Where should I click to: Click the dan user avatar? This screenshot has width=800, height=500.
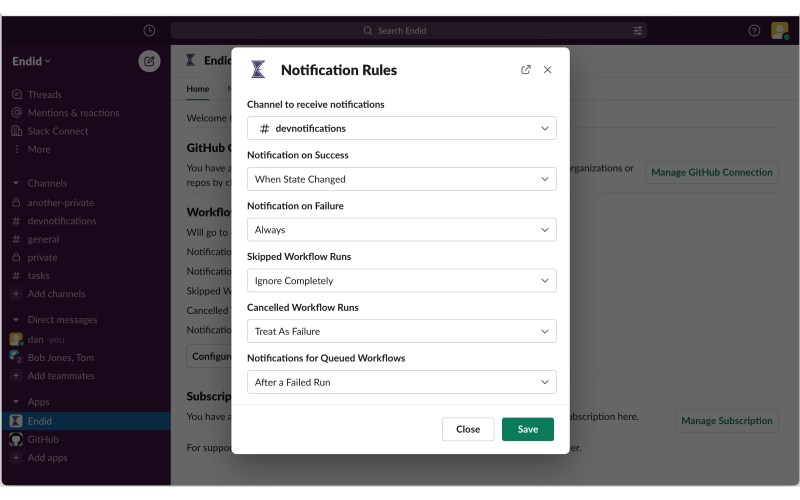click(x=16, y=339)
